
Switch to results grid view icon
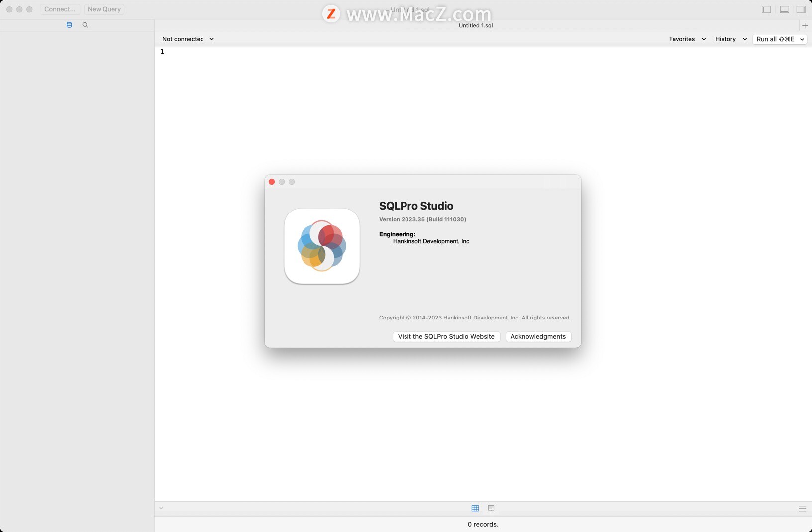pyautogui.click(x=475, y=508)
